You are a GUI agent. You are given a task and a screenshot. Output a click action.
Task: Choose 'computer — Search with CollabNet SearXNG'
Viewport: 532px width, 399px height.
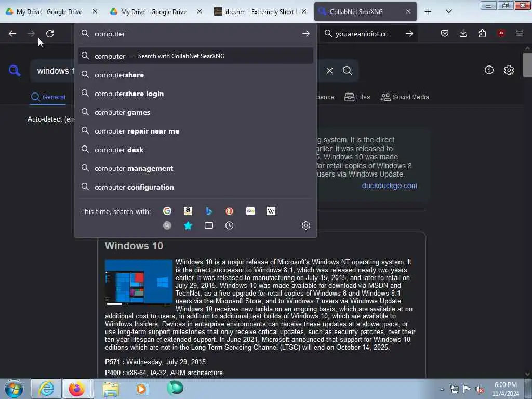pyautogui.click(x=195, y=56)
